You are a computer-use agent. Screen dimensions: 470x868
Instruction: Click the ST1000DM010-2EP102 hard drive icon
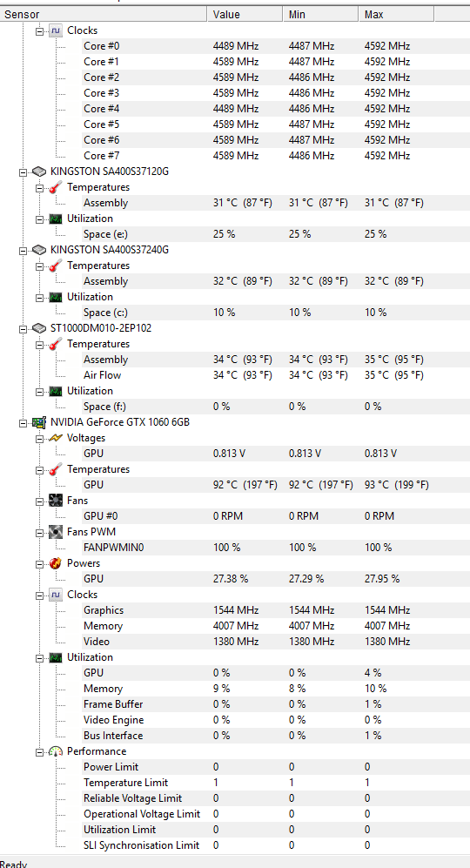click(x=39, y=328)
